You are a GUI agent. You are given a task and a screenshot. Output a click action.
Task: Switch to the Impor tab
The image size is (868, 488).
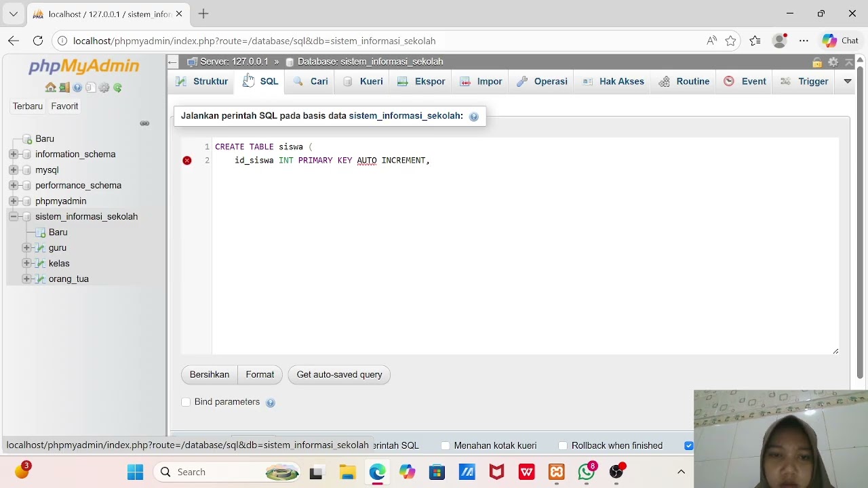pos(481,81)
